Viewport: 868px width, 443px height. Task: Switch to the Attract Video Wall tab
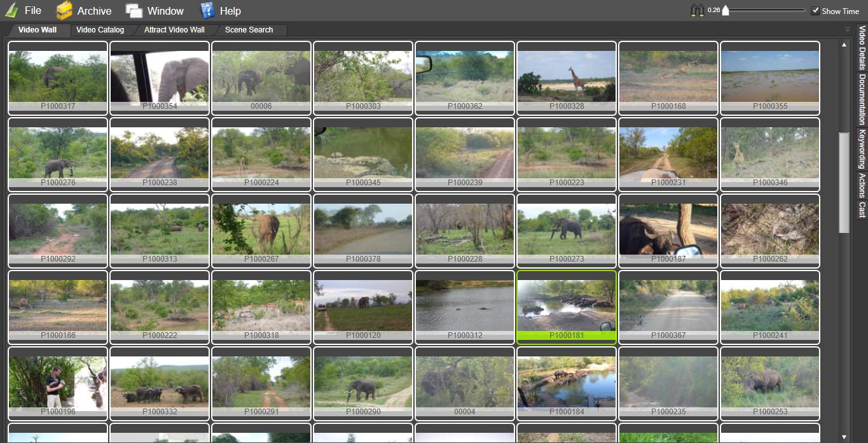tap(174, 30)
